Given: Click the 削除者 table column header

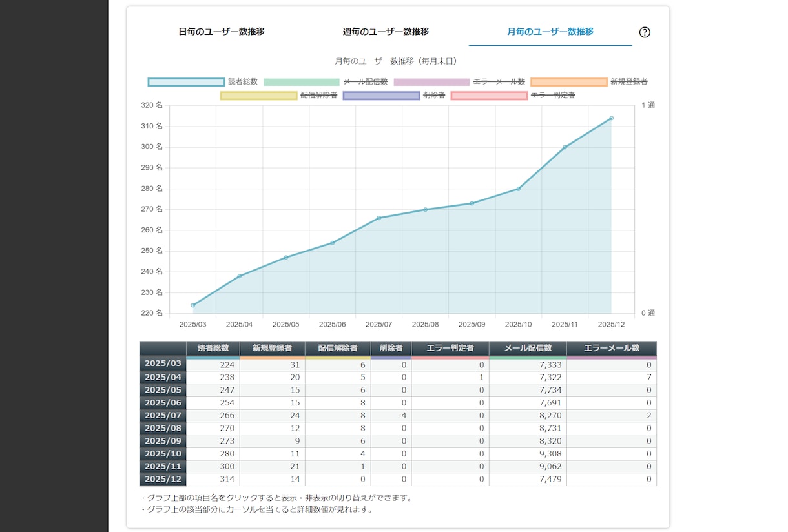Looking at the screenshot, I should 391,349.
